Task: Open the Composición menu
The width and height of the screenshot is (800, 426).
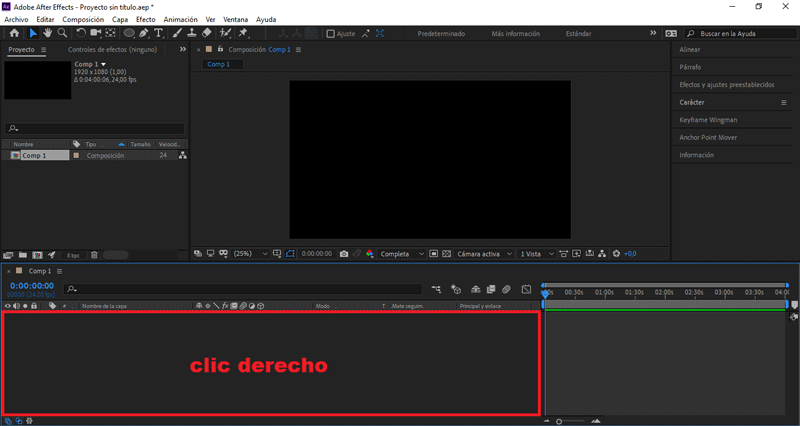Action: 83,19
